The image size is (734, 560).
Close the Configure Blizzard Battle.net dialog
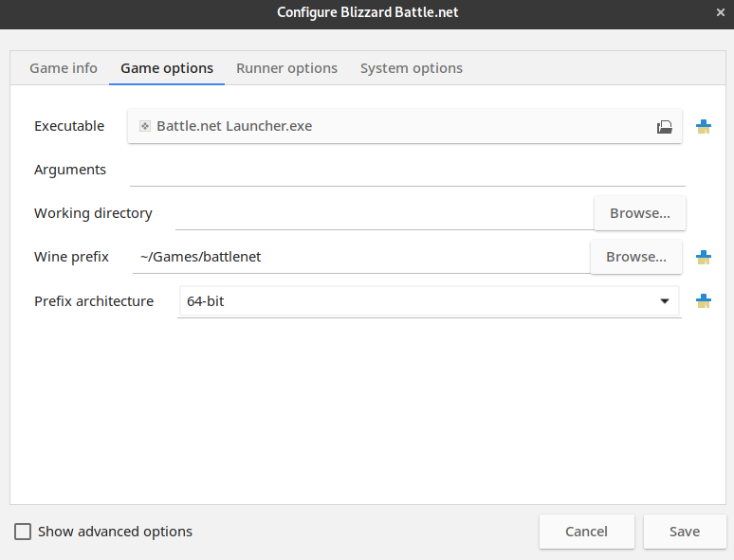pos(721,12)
